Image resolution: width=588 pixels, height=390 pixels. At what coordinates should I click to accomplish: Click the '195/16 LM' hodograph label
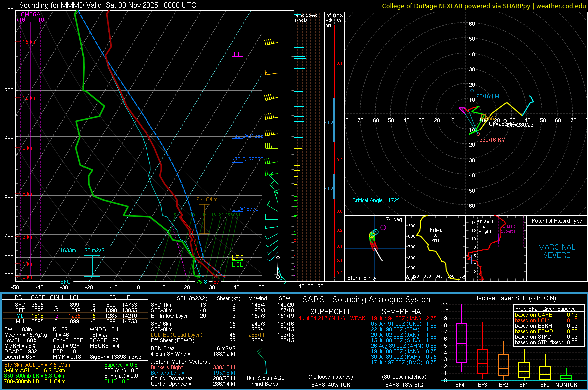click(486, 96)
